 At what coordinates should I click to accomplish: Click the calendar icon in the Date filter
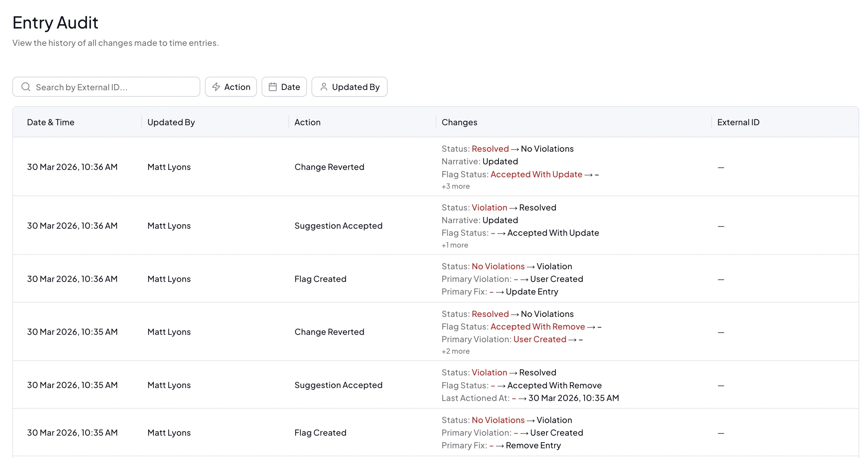click(x=273, y=87)
